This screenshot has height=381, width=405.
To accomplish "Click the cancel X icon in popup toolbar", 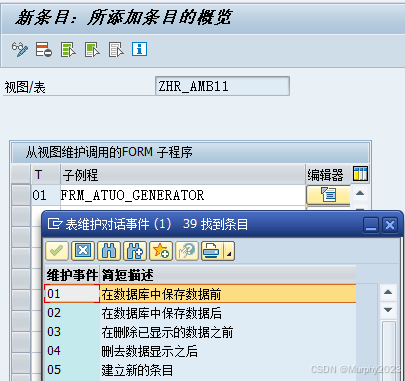I will coord(83,251).
